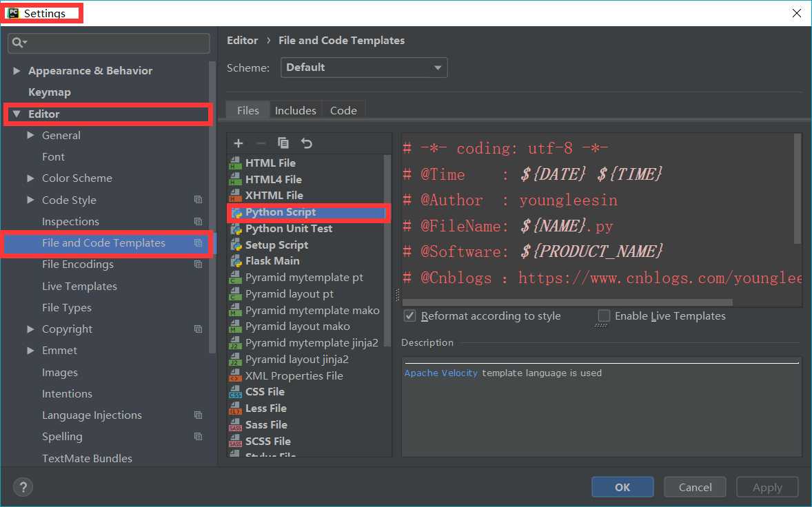Click the search magnifier icon in settings

pos(18,43)
